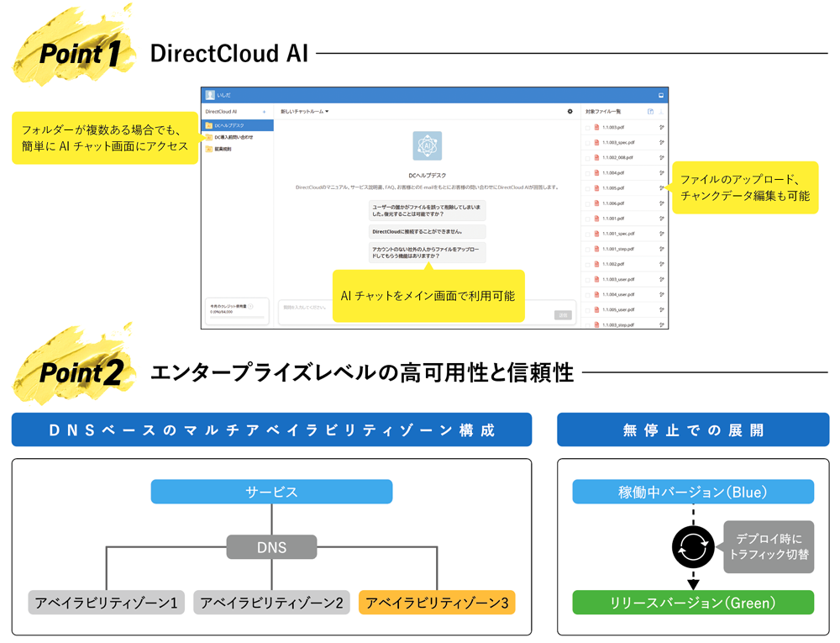Viewport: 840px width, 643px height.
Task: Open chat settings gear icon
Action: (x=570, y=112)
